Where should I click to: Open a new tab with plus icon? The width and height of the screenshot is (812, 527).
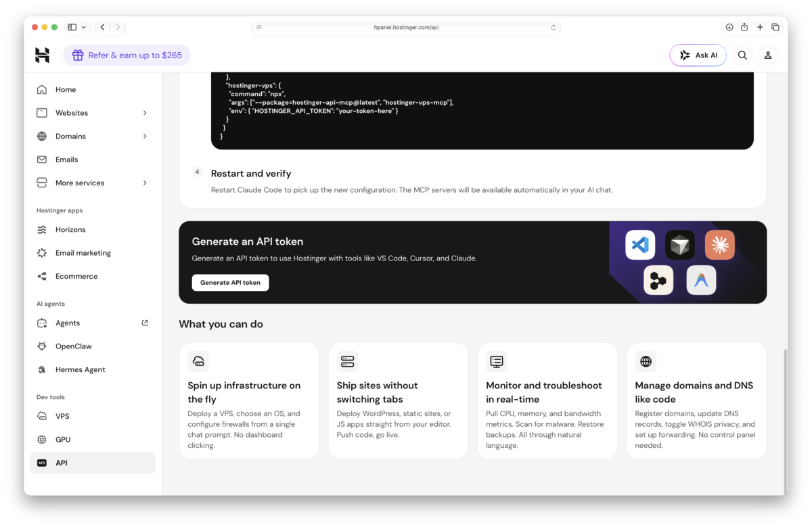(760, 27)
